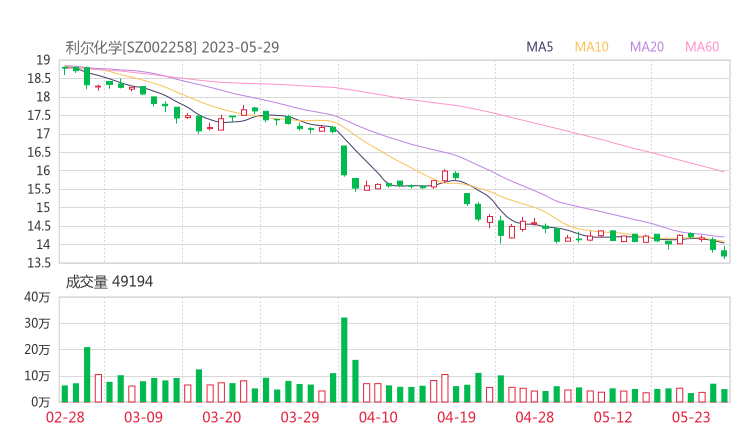This screenshot has height=440, width=740.
Task: Click the 17.5 price axis label
Action: coord(39,115)
